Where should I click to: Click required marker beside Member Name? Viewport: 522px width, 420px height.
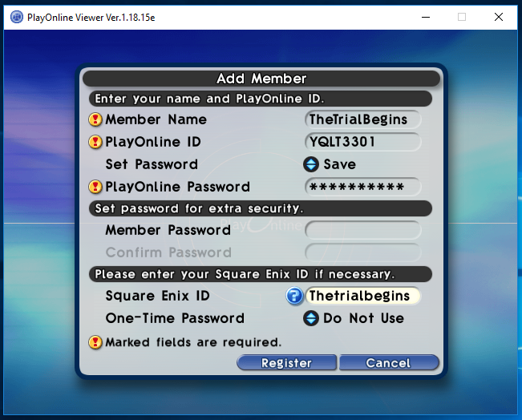coord(95,119)
